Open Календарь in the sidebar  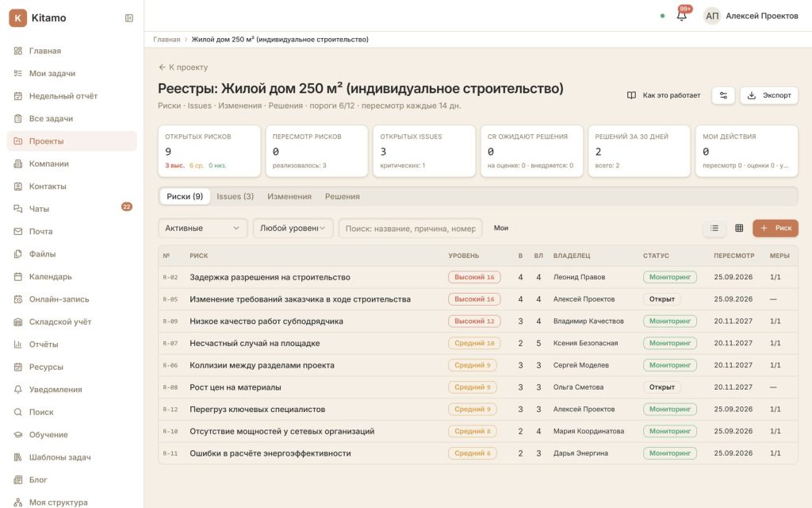coord(71,277)
